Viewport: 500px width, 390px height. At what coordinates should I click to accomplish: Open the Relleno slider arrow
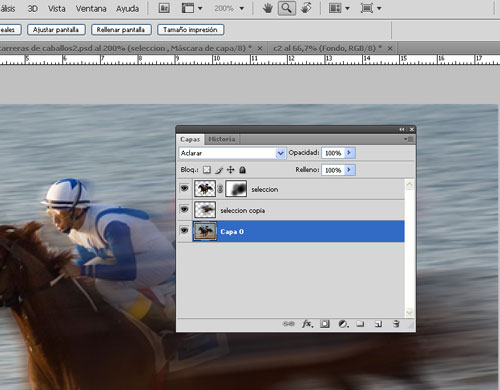point(349,170)
